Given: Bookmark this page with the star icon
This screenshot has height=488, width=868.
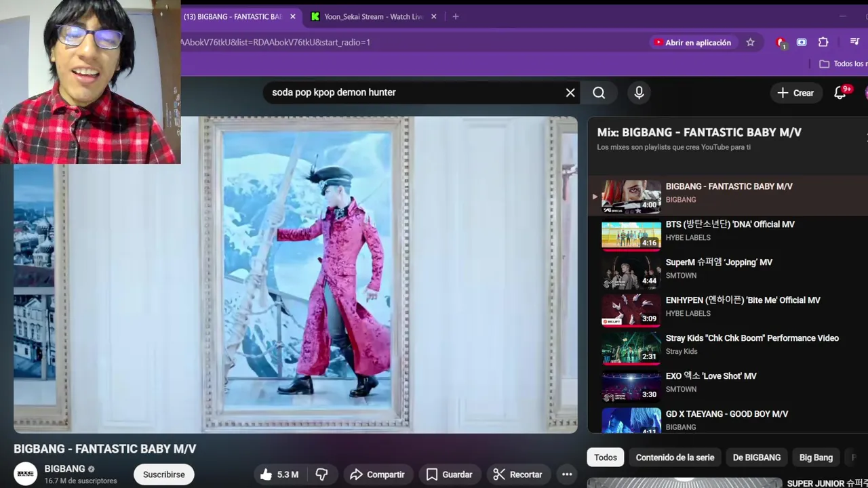Looking at the screenshot, I should point(750,42).
